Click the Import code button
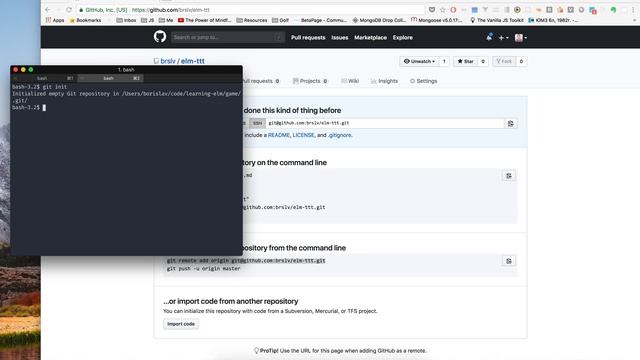 (x=181, y=324)
